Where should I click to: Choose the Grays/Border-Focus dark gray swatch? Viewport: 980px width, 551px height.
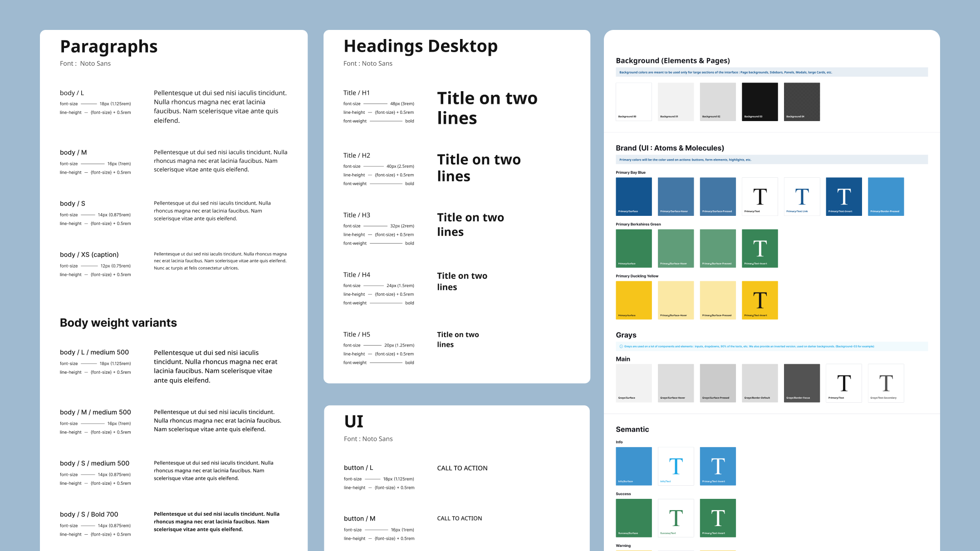click(x=802, y=383)
